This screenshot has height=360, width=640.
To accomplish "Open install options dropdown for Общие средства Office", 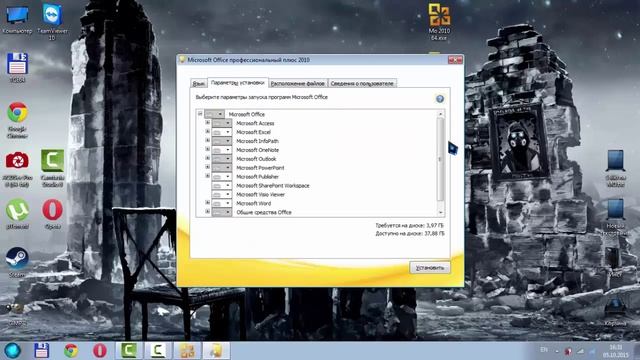I will coord(222,212).
